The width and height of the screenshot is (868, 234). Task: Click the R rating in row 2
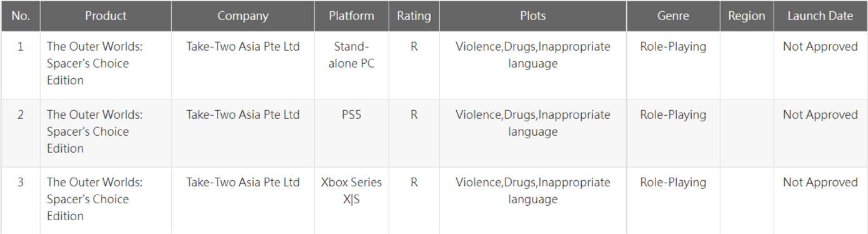(x=414, y=114)
